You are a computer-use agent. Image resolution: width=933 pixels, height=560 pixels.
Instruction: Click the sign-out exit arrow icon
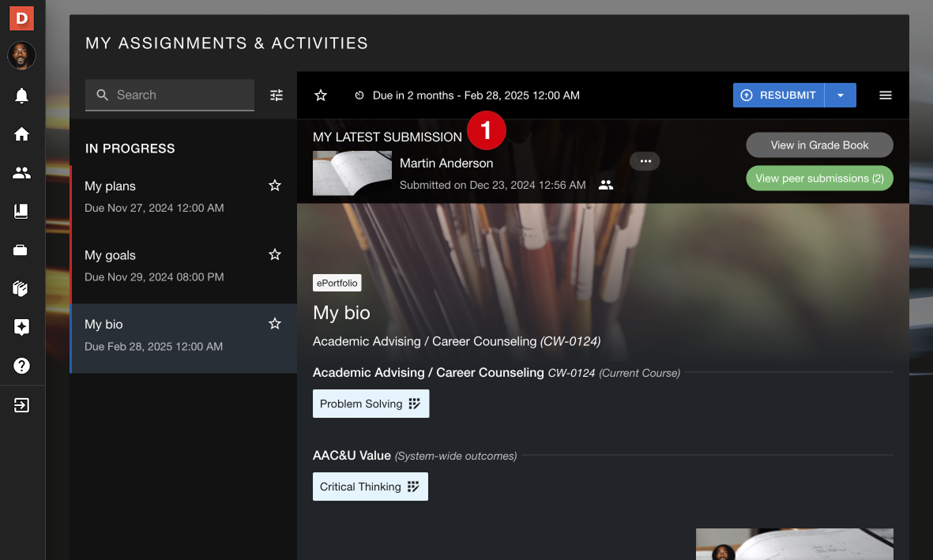pyautogui.click(x=21, y=405)
